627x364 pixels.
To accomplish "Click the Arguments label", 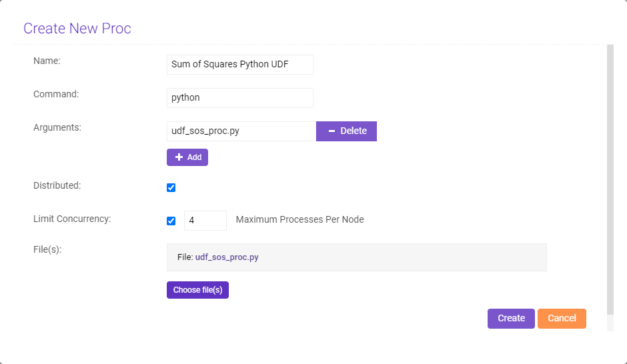I will coord(57,127).
